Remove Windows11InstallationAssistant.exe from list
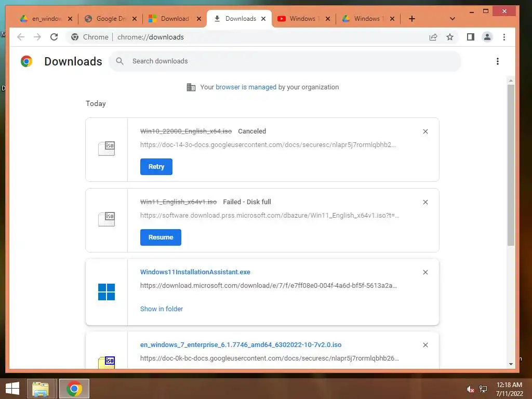This screenshot has height=399, width=532. click(x=425, y=272)
